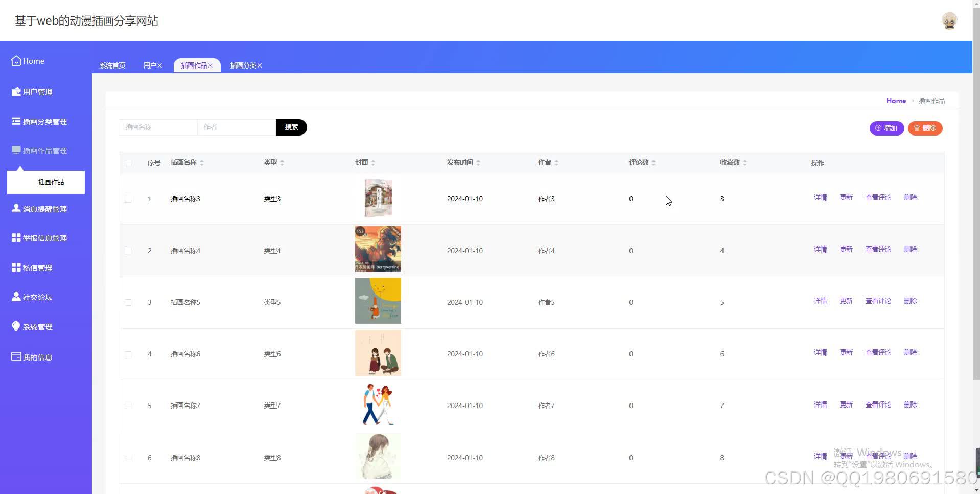
Task: Open 详情 for 插画名称3
Action: coord(820,197)
